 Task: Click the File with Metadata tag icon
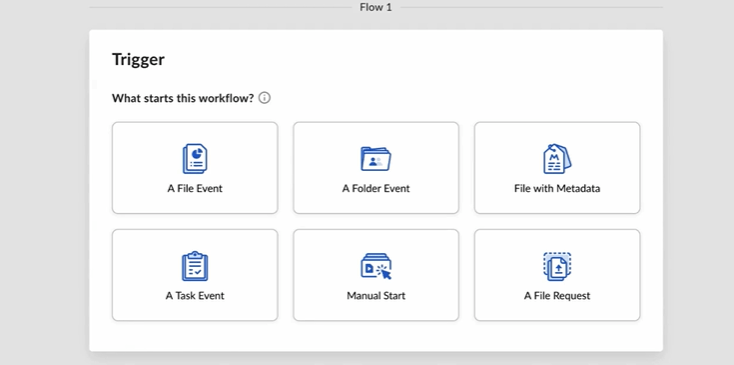557,159
